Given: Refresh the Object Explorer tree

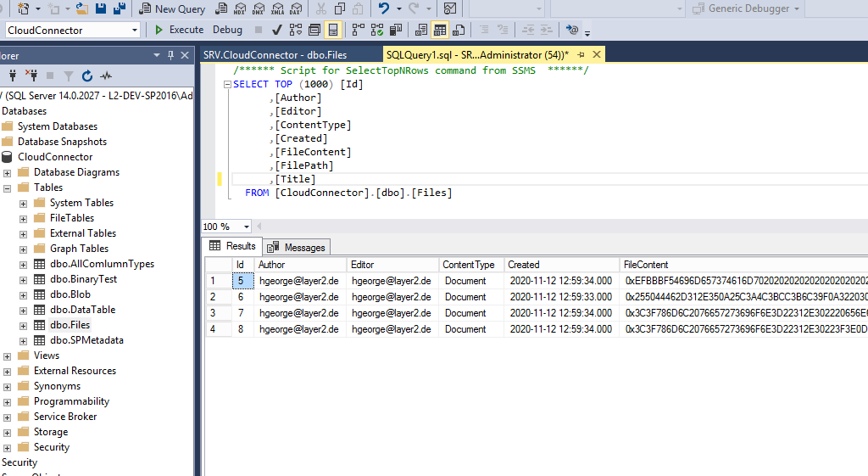Looking at the screenshot, I should coord(87,76).
